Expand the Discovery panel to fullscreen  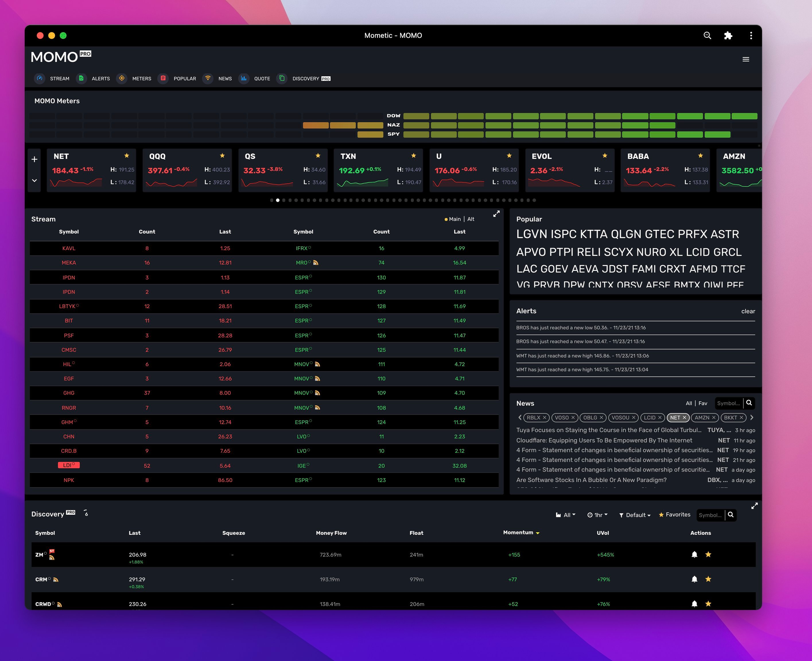pos(754,506)
